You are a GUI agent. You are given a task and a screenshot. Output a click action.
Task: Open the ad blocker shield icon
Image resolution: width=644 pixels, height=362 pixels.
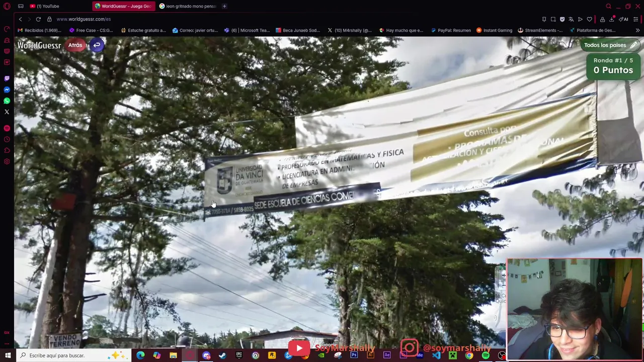pos(562,19)
